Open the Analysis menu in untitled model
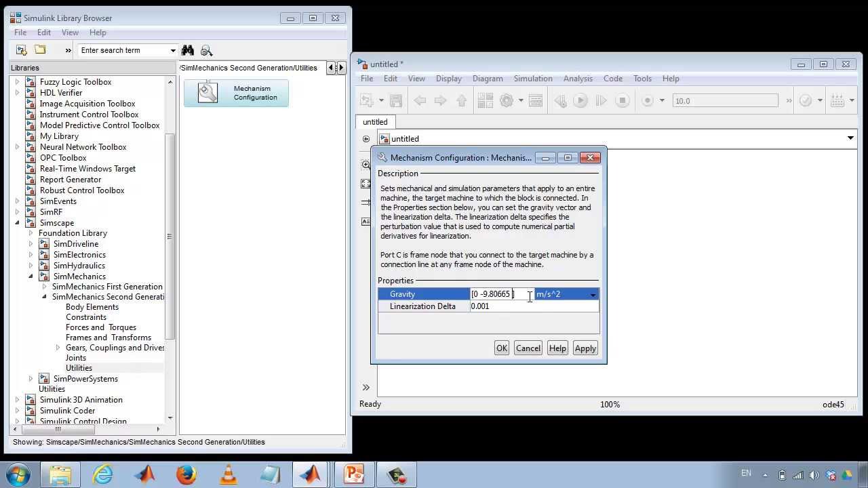This screenshot has height=488, width=868. tap(578, 79)
